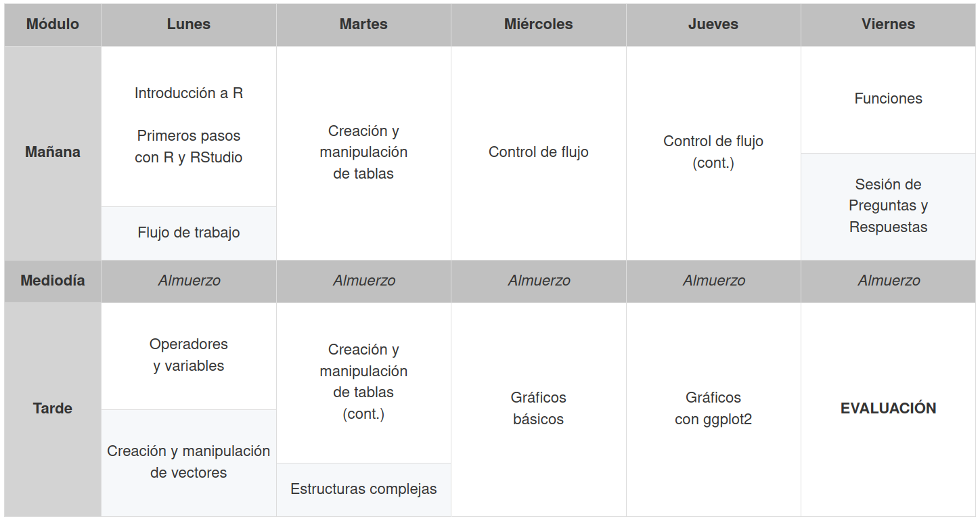This screenshot has width=980, height=521.
Task: Click Creación y manipulación de vectores cell
Action: click(x=189, y=462)
